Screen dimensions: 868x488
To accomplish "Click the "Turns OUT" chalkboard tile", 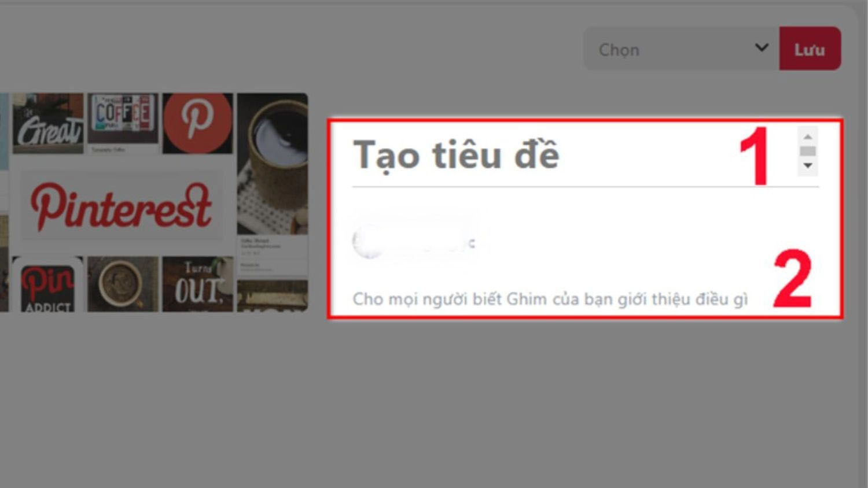I will 198,284.
